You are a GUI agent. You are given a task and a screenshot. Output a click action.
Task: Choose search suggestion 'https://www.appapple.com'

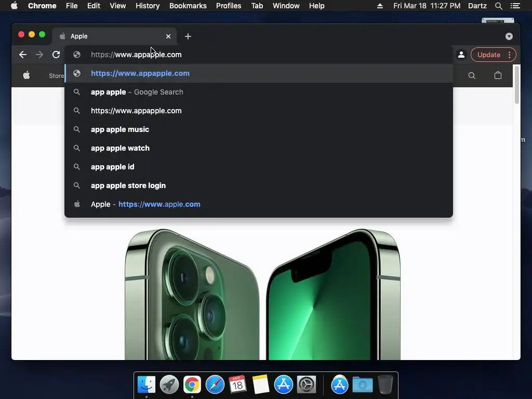[x=259, y=111]
